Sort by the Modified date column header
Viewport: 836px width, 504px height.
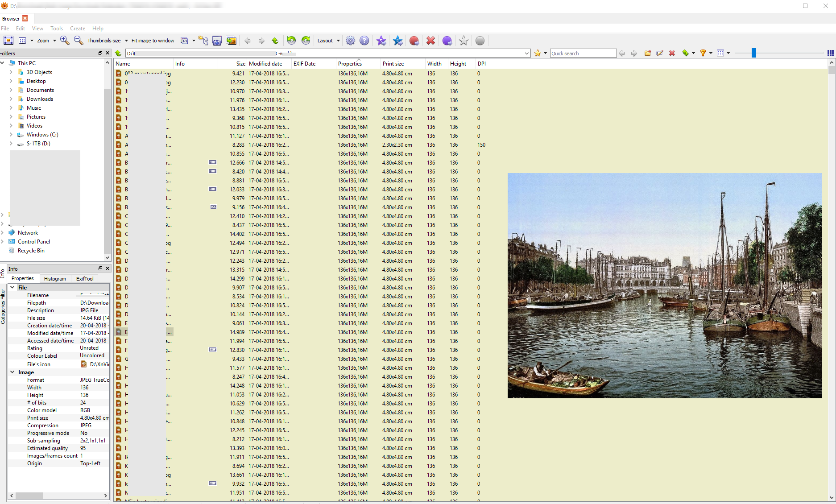(265, 64)
